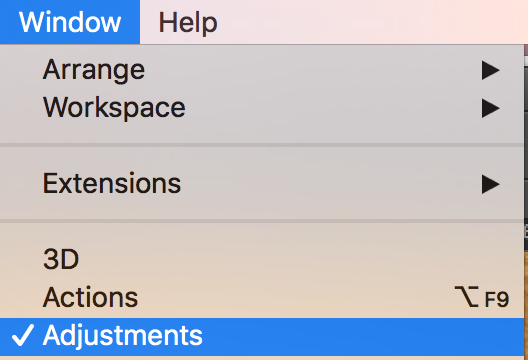Image resolution: width=528 pixels, height=360 pixels.
Task: Click the separator line below Workspace
Action: point(262,145)
